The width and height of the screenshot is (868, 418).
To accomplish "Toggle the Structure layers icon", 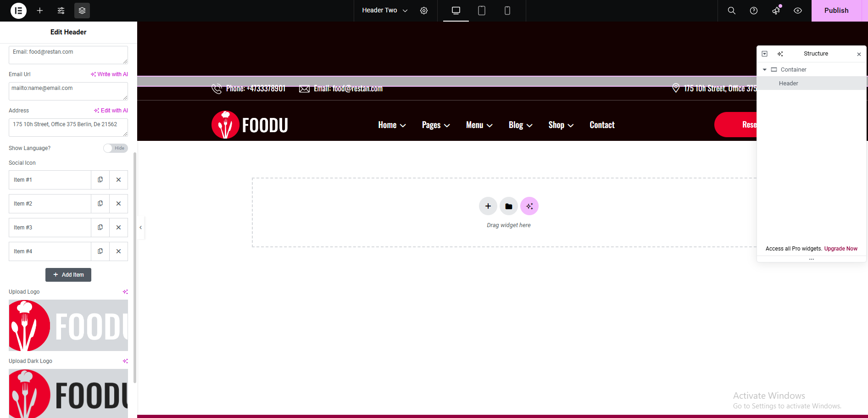I will [x=82, y=11].
